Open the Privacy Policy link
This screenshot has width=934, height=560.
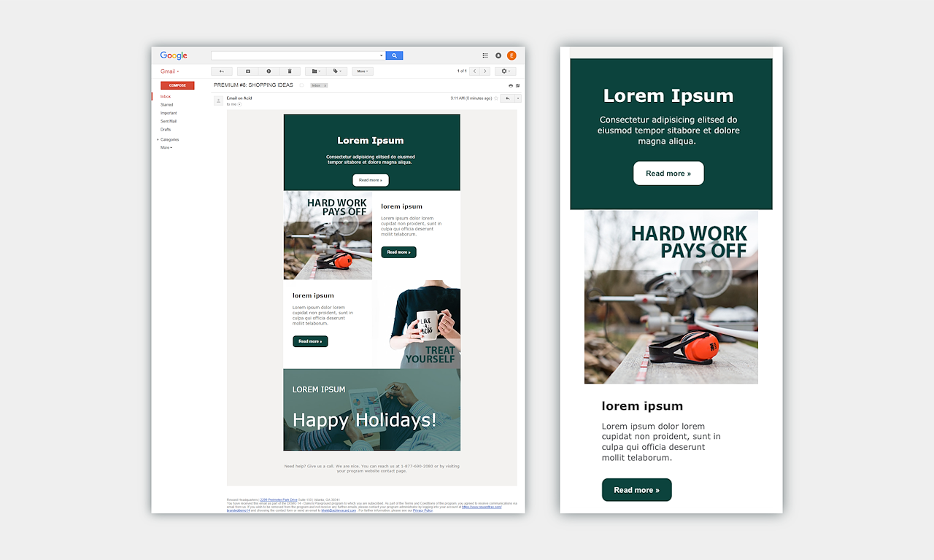422,510
